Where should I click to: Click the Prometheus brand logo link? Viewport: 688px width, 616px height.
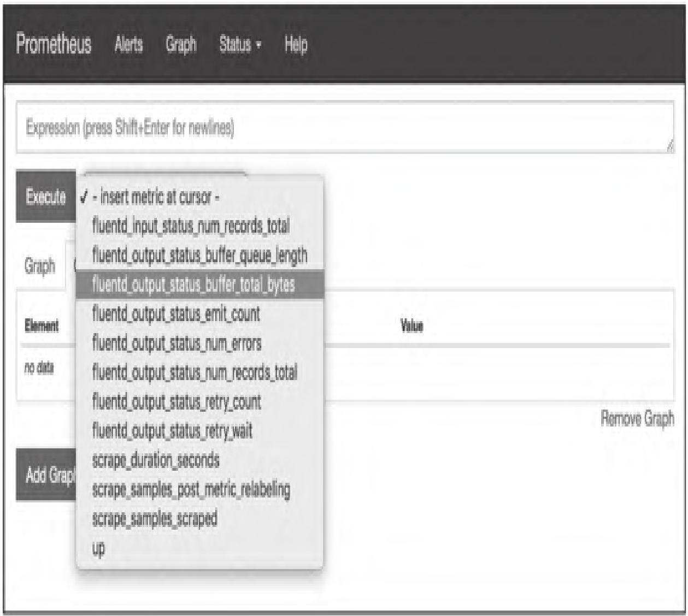pyautogui.click(x=54, y=44)
